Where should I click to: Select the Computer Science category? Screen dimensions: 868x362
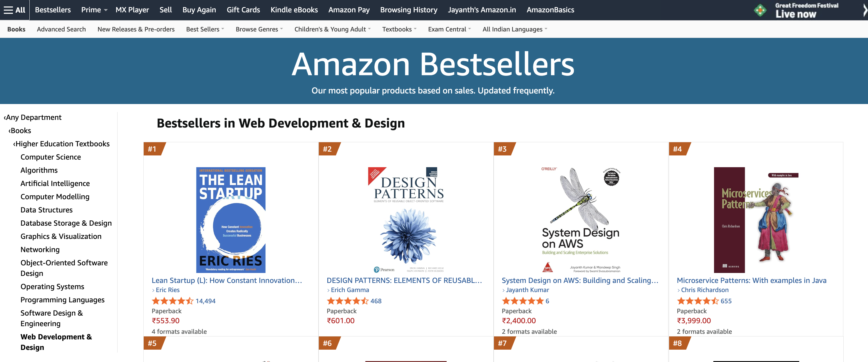[51, 157]
